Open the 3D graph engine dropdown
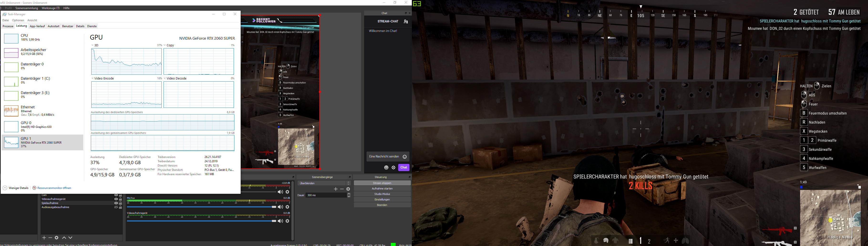Image resolution: width=868 pixels, height=246 pixels. [93, 45]
